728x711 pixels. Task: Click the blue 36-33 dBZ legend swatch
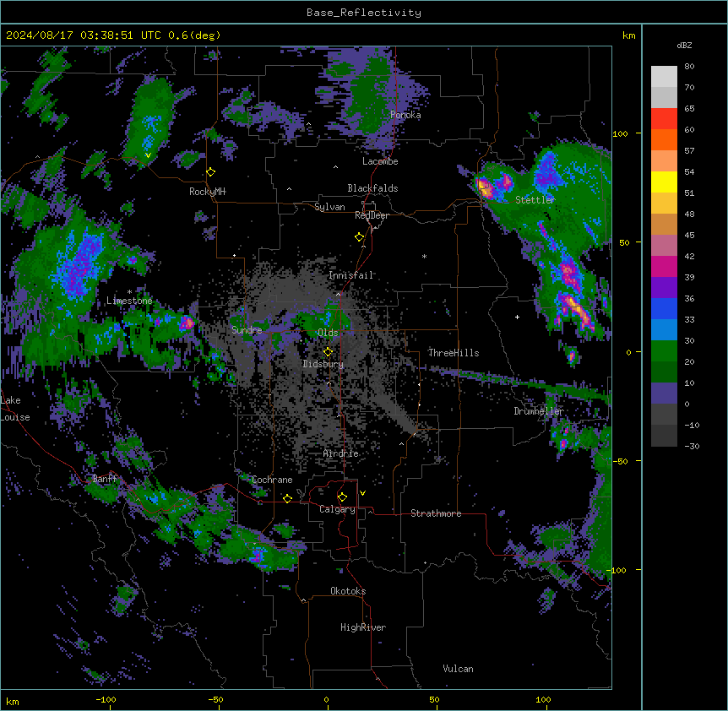pos(664,308)
